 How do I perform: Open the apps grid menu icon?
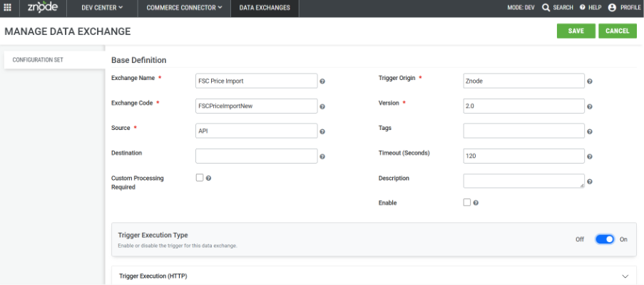click(7, 7)
